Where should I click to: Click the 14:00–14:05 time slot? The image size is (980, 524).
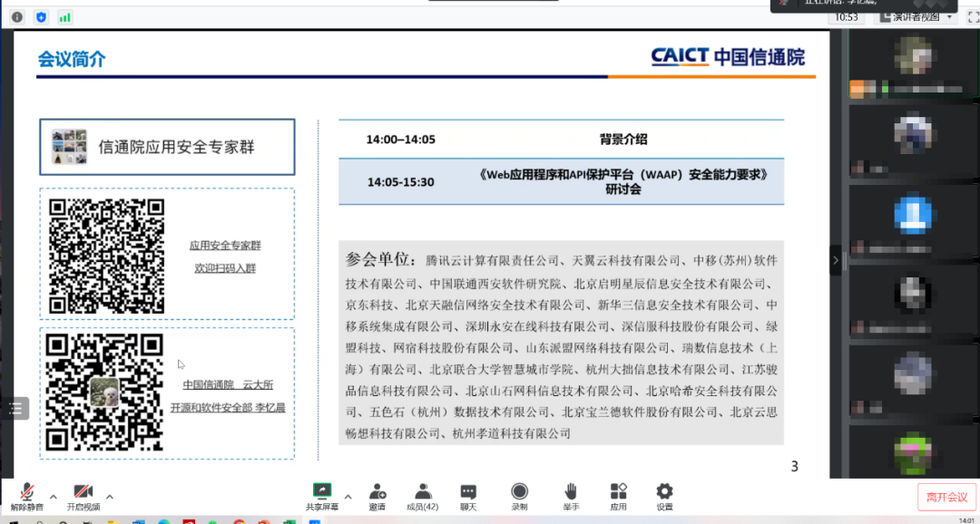[x=401, y=140]
